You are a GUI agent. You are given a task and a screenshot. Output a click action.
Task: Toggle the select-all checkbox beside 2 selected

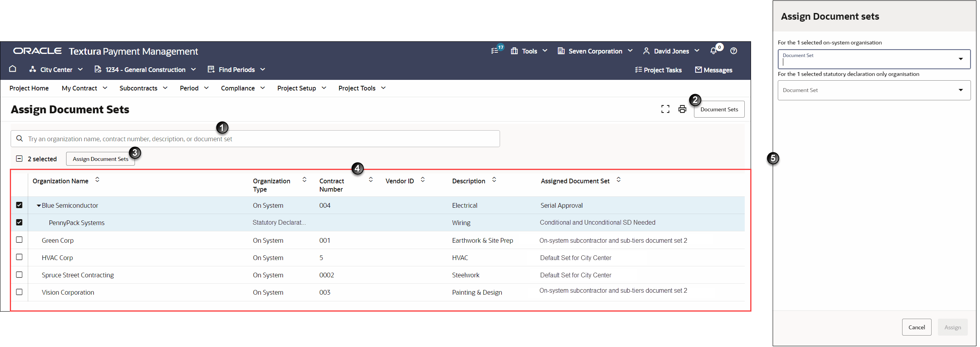(x=19, y=159)
